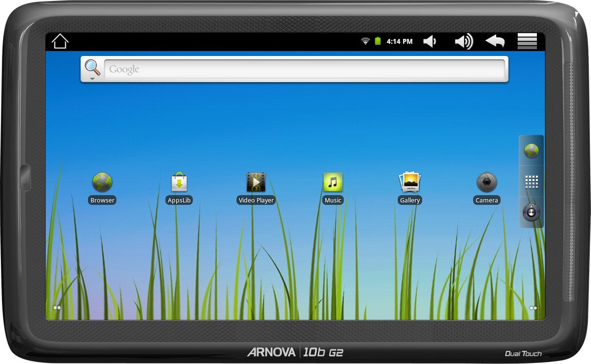Image resolution: width=591 pixels, height=364 pixels.
Task: Launch the Camera app icon
Action: (x=487, y=182)
